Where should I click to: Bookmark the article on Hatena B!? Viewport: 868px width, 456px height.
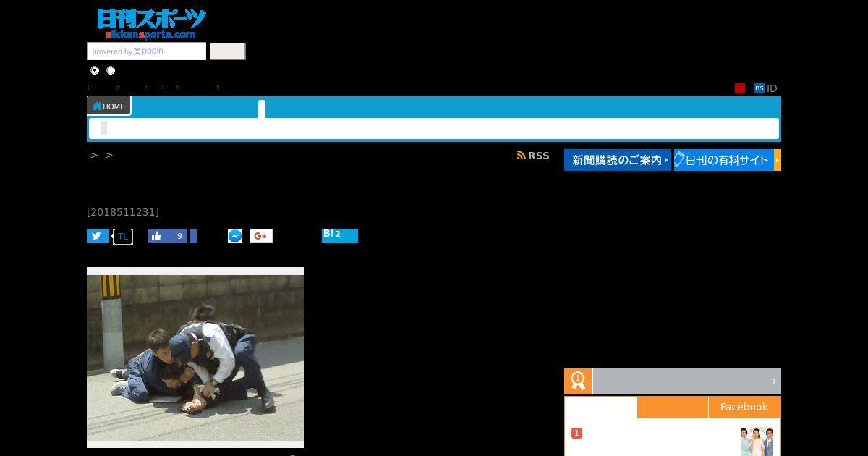pos(340,236)
